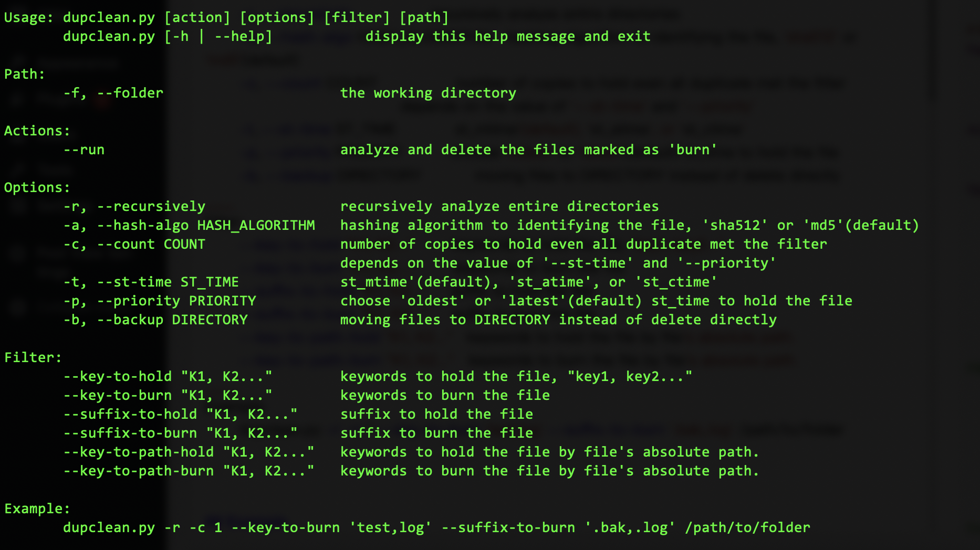Click the '--st-time ST_TIME' option
Viewport: 980px width, 550px height.
168,282
